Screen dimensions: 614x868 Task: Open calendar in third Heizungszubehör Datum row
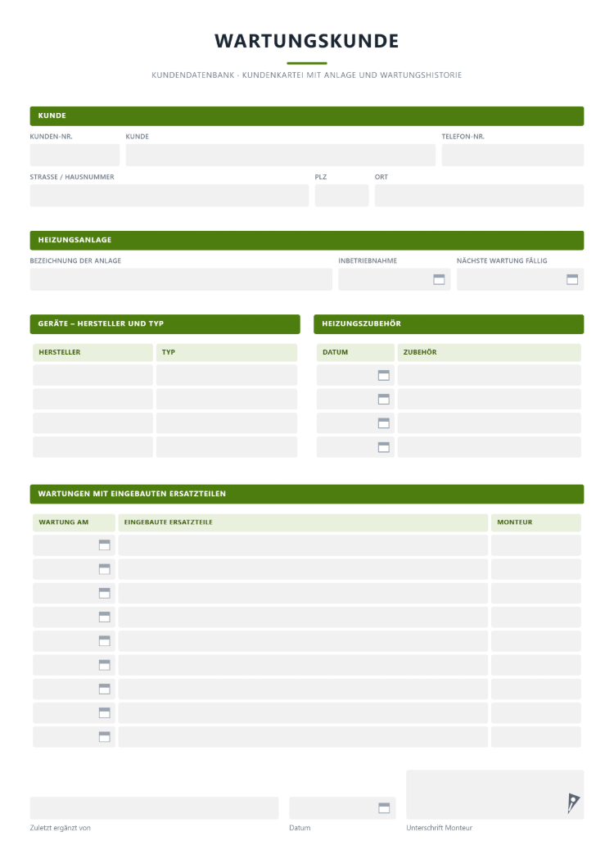click(383, 423)
